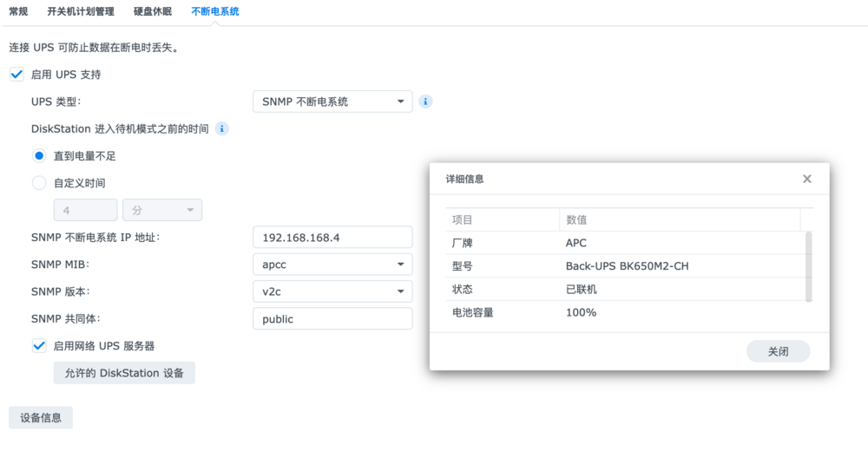
Task: Toggle the 启用网络 UPS 服务器 checkbox
Action: [39, 346]
